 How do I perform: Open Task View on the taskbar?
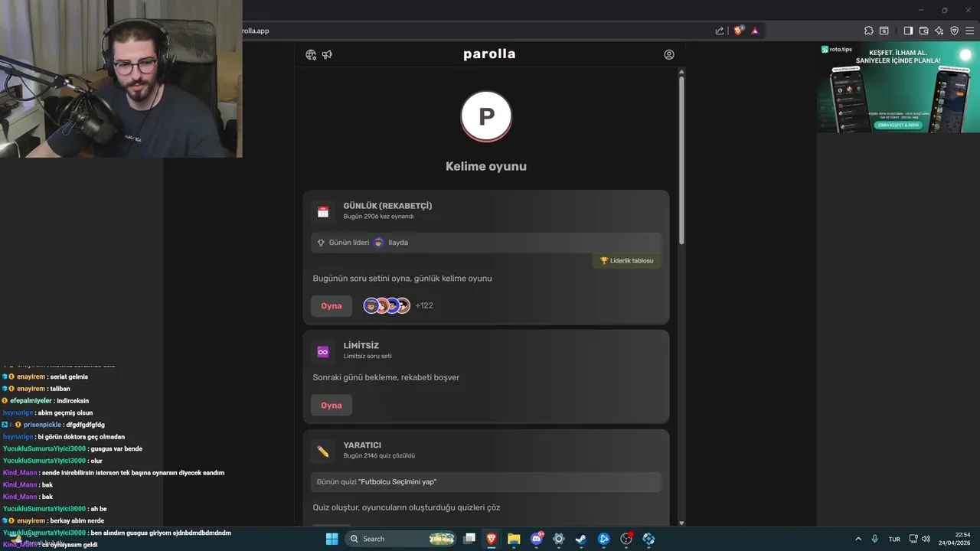pos(469,539)
